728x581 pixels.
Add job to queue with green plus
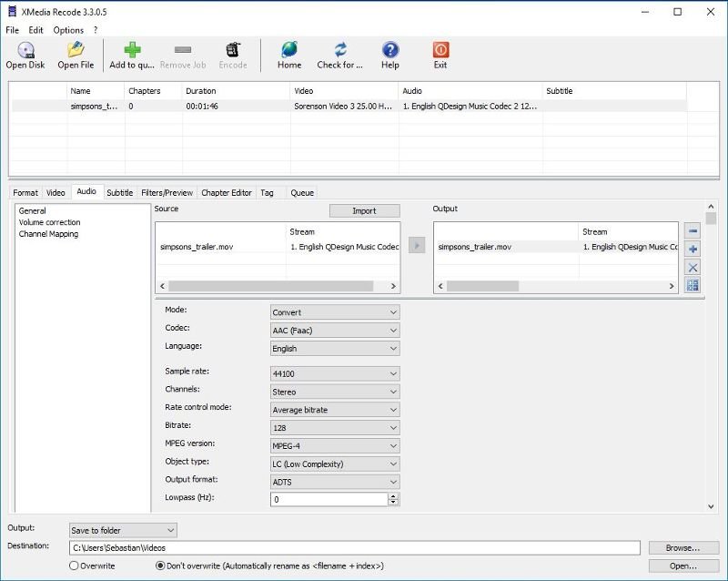click(132, 55)
